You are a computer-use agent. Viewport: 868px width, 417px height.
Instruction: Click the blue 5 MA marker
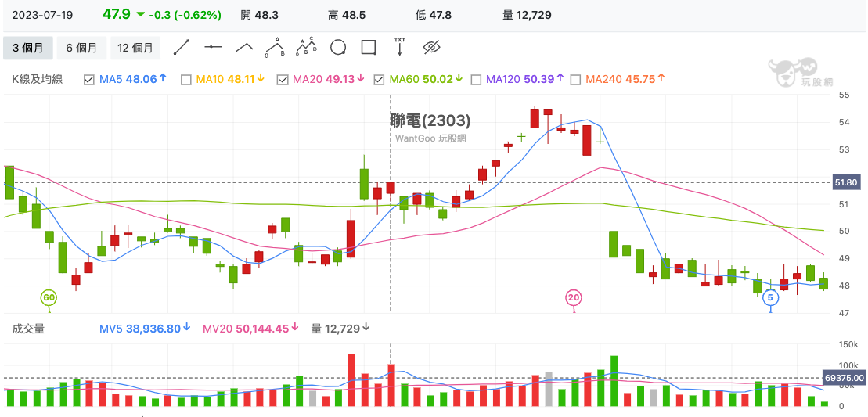770,298
